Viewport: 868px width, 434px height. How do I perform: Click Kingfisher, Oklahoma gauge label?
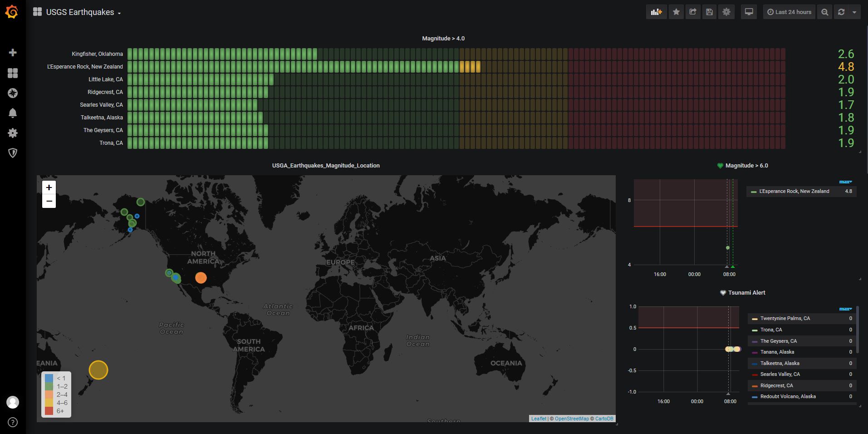pyautogui.click(x=97, y=54)
